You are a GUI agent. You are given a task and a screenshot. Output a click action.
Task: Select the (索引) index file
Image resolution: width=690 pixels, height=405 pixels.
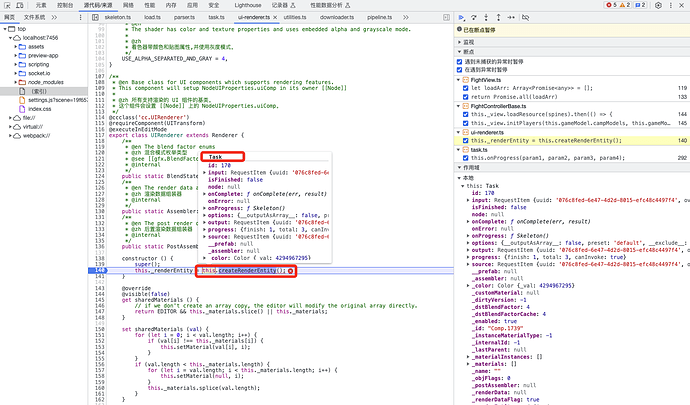(x=39, y=92)
